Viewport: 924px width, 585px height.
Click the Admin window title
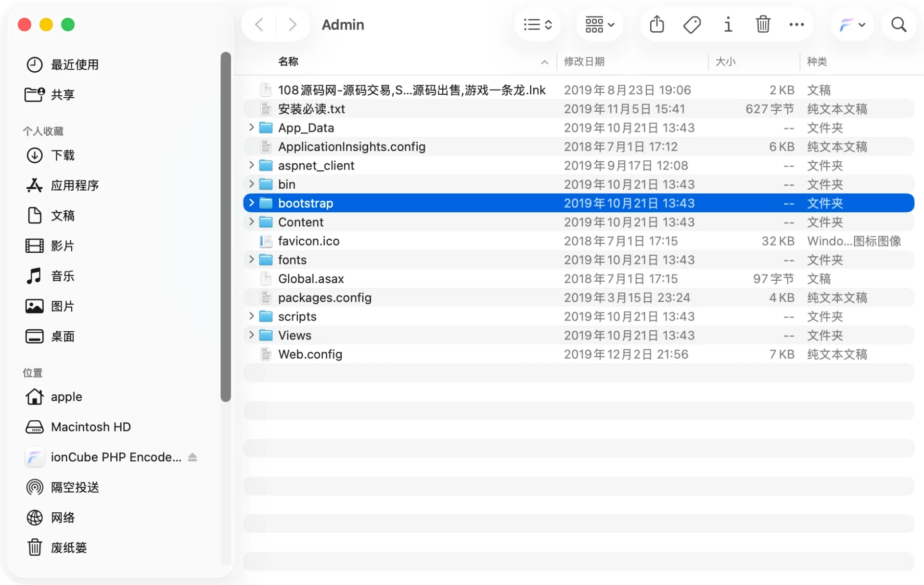tap(343, 25)
